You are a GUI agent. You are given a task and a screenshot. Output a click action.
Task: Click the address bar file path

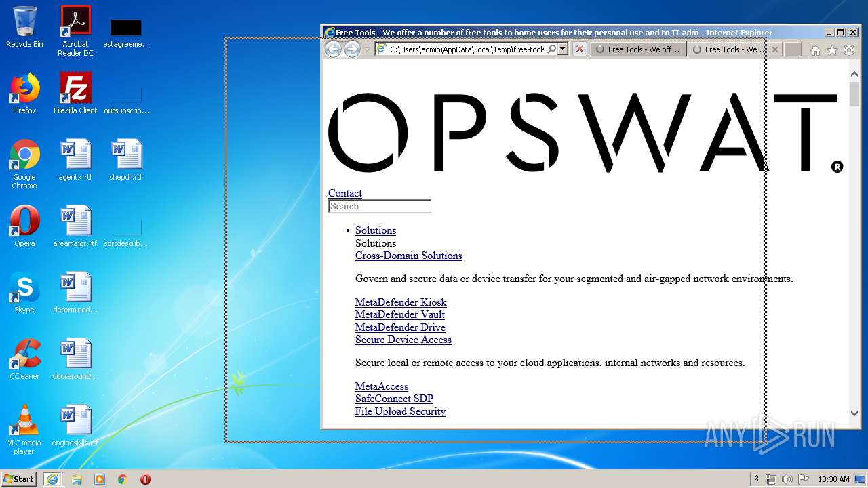467,49
